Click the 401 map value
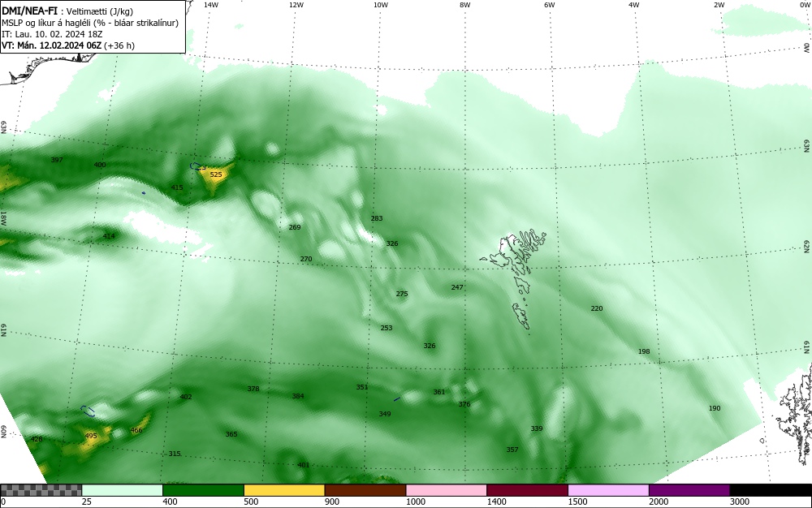The height and width of the screenshot is (508, 812). 304,465
